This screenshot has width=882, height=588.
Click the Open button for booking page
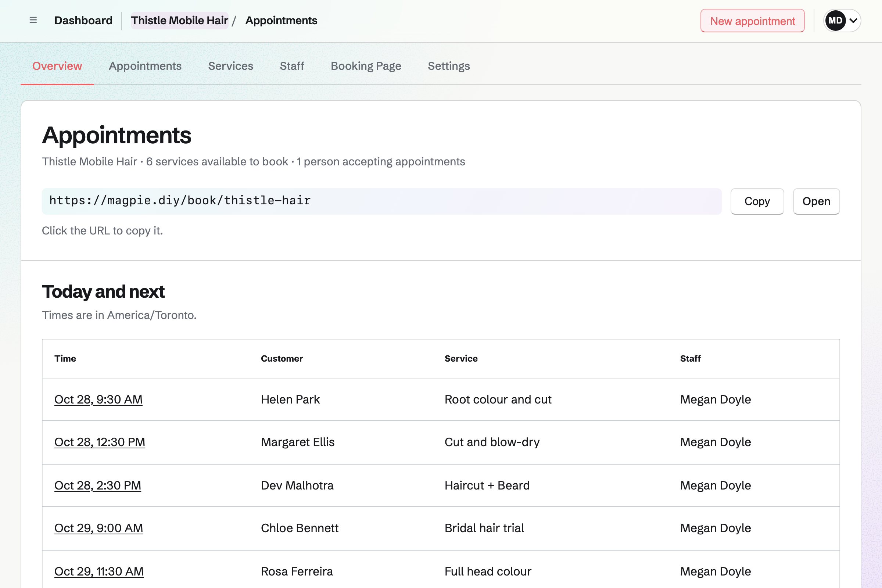816,201
